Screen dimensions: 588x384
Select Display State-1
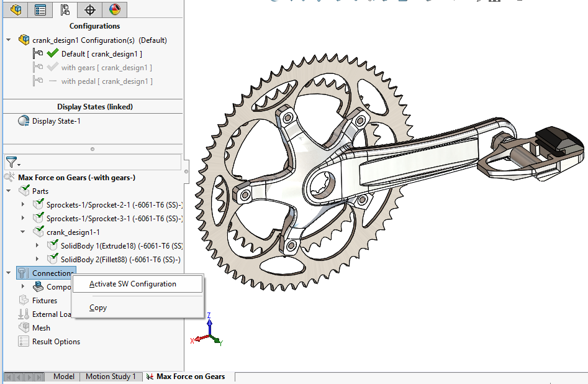tap(56, 121)
